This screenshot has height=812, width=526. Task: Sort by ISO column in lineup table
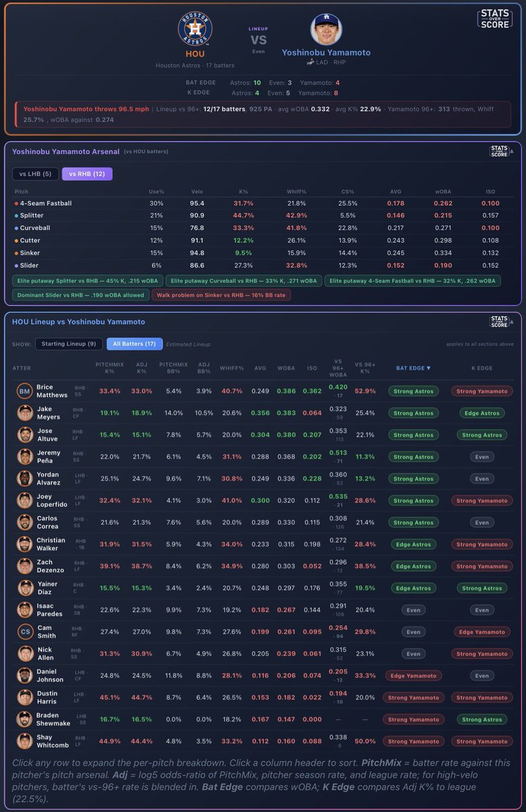[312, 368]
